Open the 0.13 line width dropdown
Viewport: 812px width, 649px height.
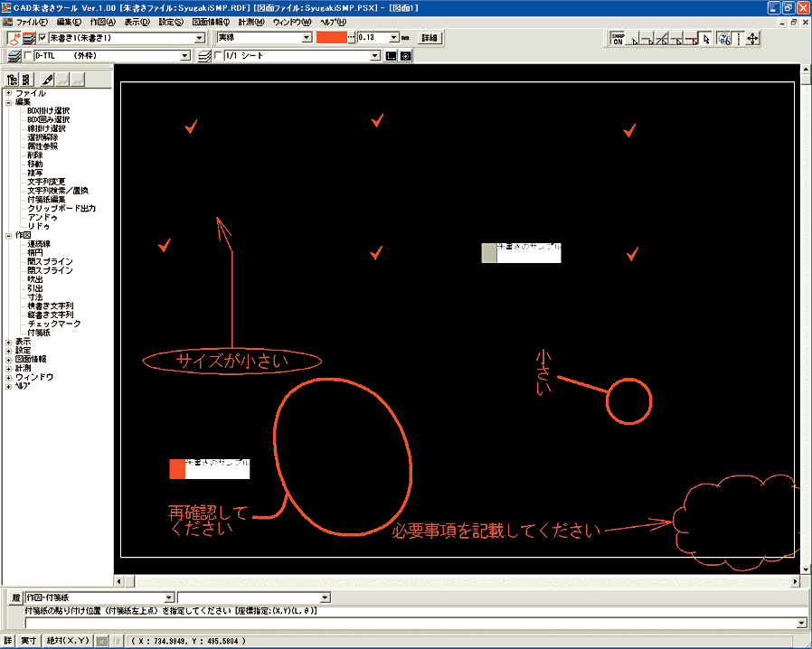[x=394, y=38]
